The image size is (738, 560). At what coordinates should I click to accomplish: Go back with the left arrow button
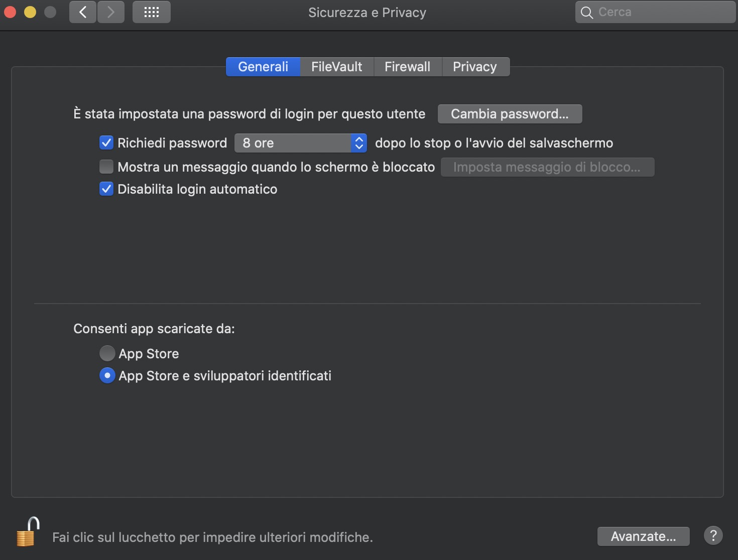tap(83, 12)
